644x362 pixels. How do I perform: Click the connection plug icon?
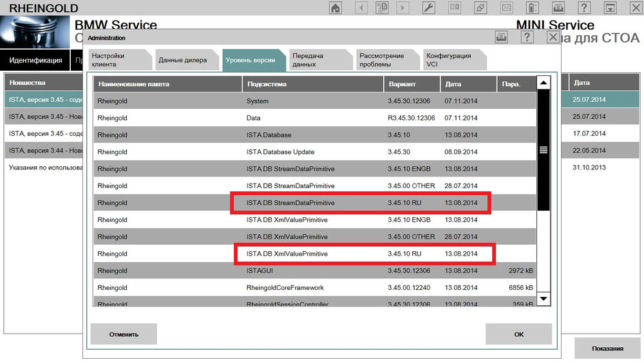pyautogui.click(x=480, y=8)
